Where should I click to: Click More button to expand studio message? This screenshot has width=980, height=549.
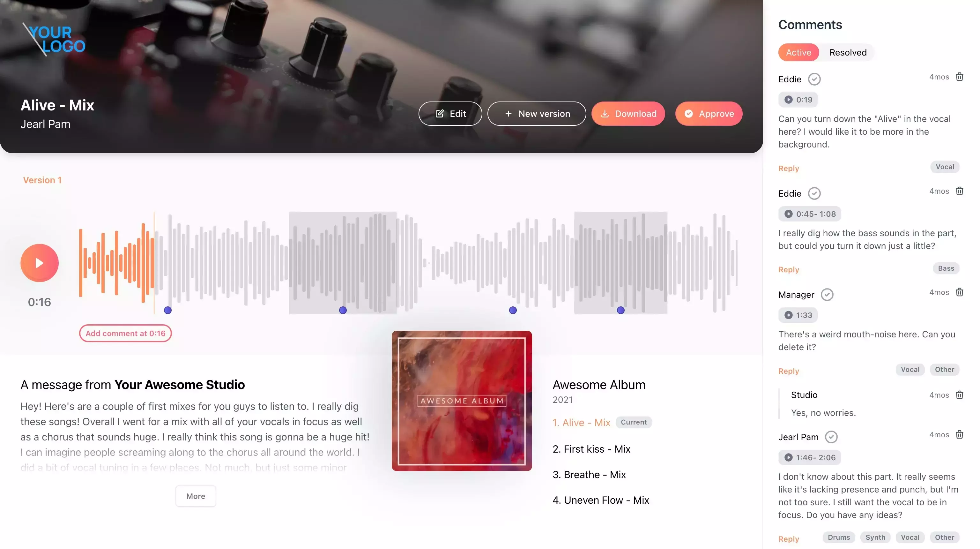195,495
